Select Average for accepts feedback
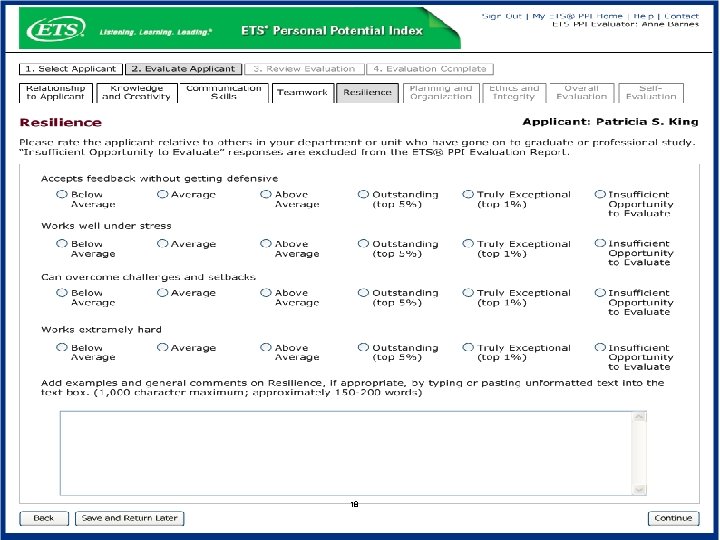The height and width of the screenshot is (540, 720). click(x=163, y=194)
